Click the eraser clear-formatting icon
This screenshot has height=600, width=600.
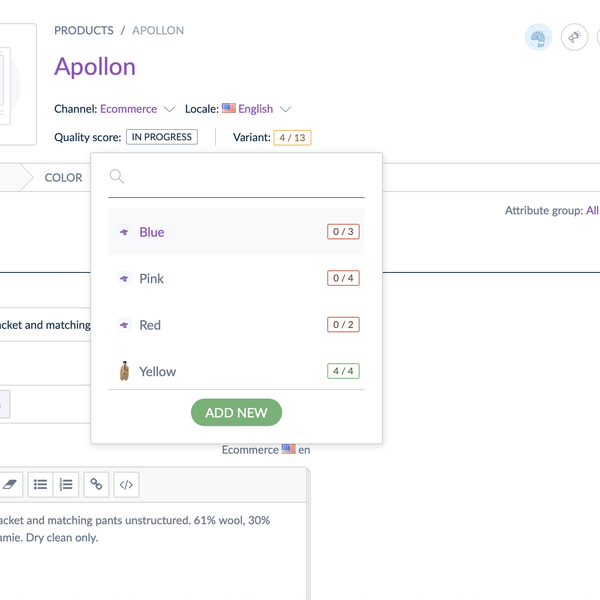tap(9, 484)
